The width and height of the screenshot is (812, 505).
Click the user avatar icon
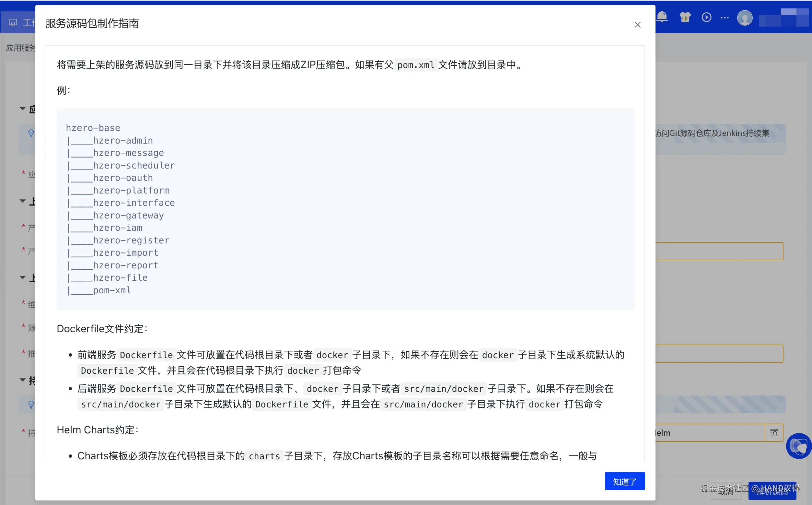click(745, 18)
